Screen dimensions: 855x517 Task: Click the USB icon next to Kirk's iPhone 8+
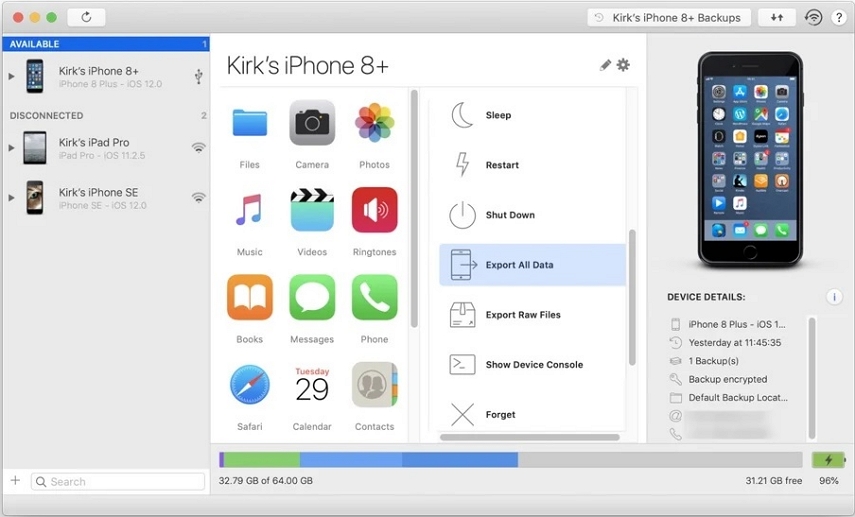[198, 76]
